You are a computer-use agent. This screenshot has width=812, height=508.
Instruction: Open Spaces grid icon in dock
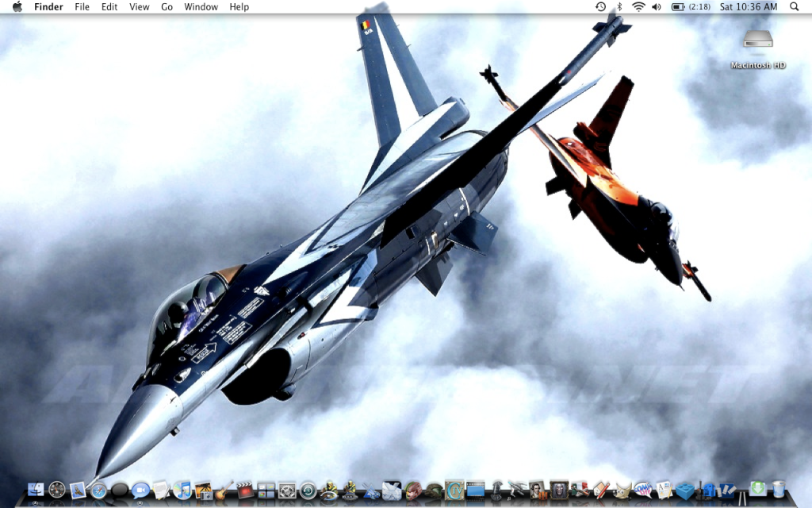[x=266, y=490]
